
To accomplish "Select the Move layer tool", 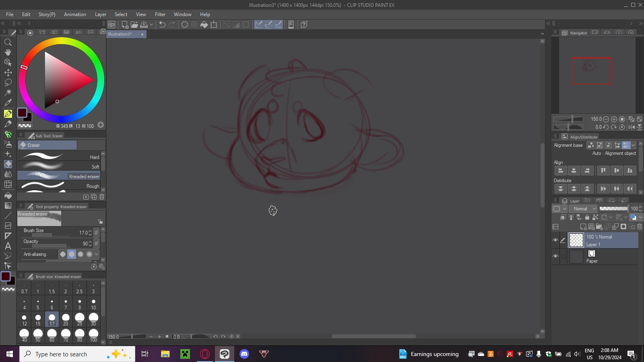I will (x=8, y=72).
